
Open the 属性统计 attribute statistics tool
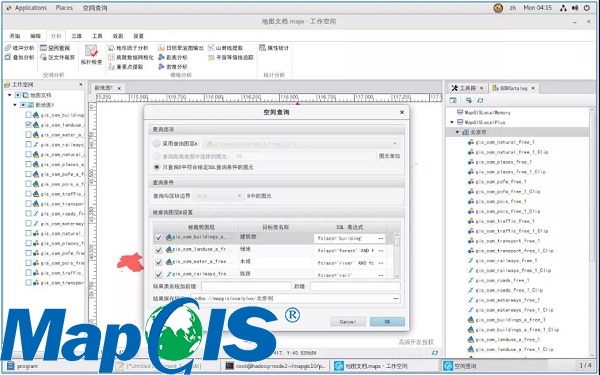click(274, 48)
